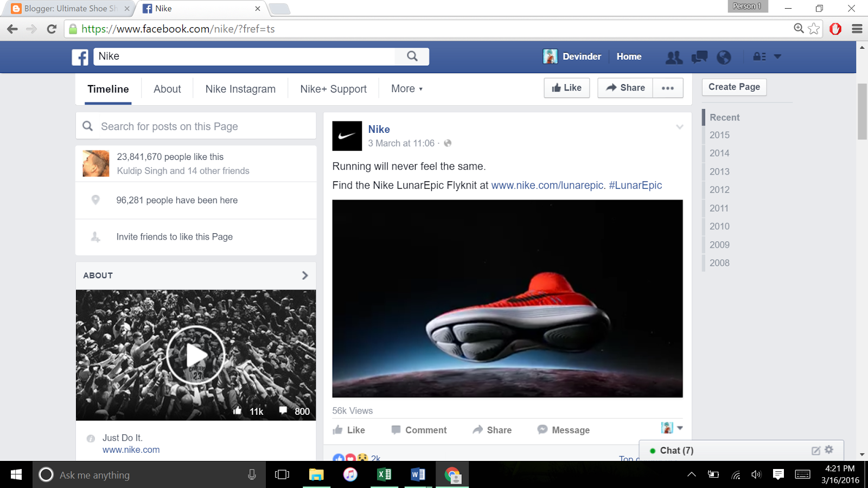
Task: Like the Nike Facebook page
Action: pyautogui.click(x=566, y=87)
